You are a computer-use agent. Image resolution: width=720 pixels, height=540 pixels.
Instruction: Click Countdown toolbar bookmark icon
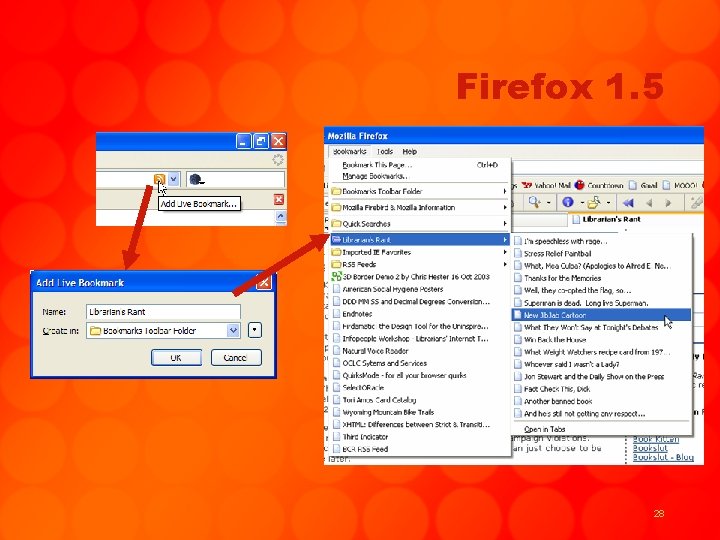[579, 185]
